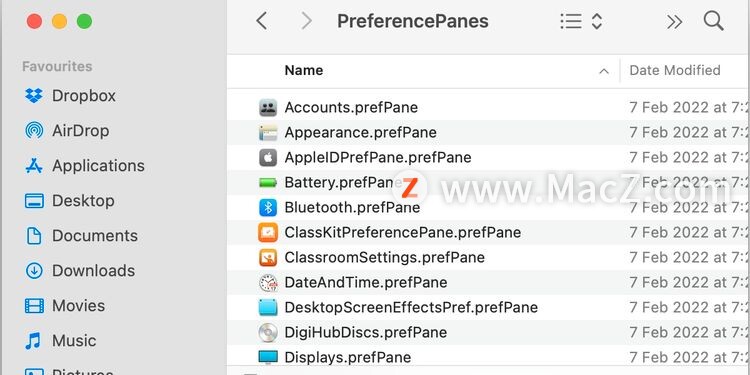This screenshot has height=375, width=750.
Task: Toggle sort order arrow in Name column
Action: coord(604,71)
